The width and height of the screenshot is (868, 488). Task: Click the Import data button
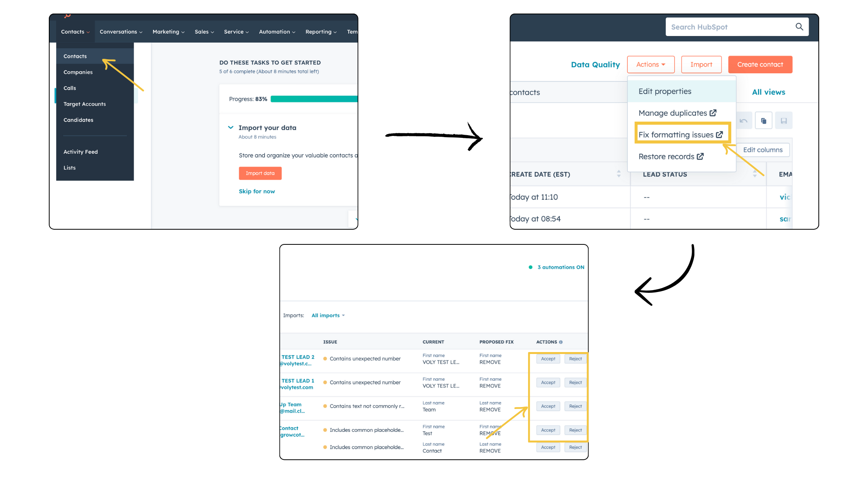coord(260,174)
